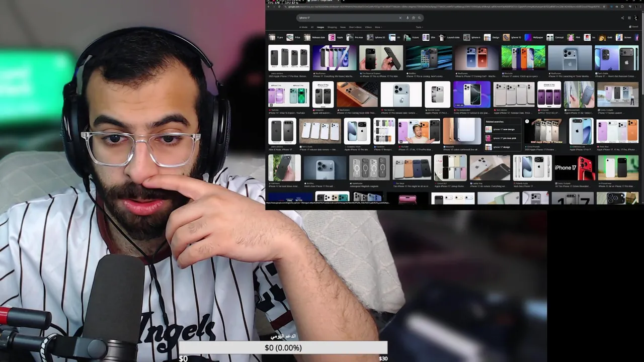Filter images by 'Air' chip
Image resolution: width=644 pixels, height=362 pixels.
point(394,37)
